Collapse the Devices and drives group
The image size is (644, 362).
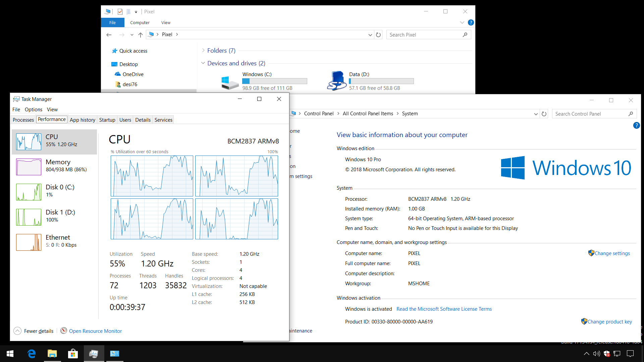coord(203,63)
